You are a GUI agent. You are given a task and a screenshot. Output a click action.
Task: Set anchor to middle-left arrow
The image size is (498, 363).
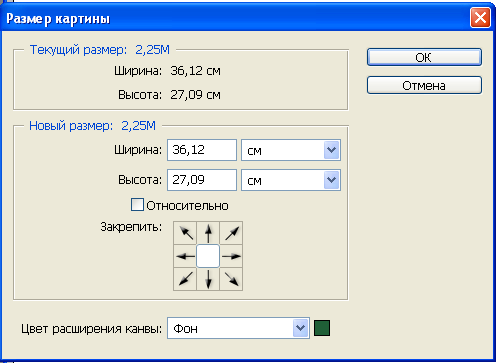(185, 256)
